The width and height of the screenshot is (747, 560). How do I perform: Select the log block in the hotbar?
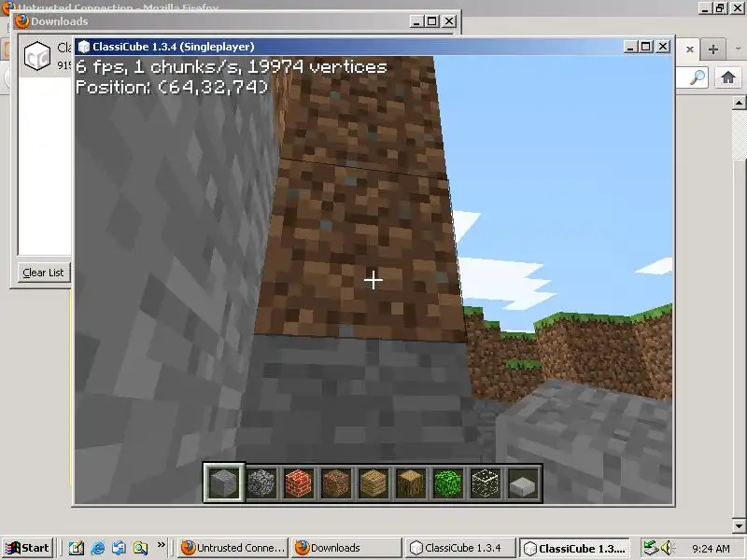pos(411,483)
